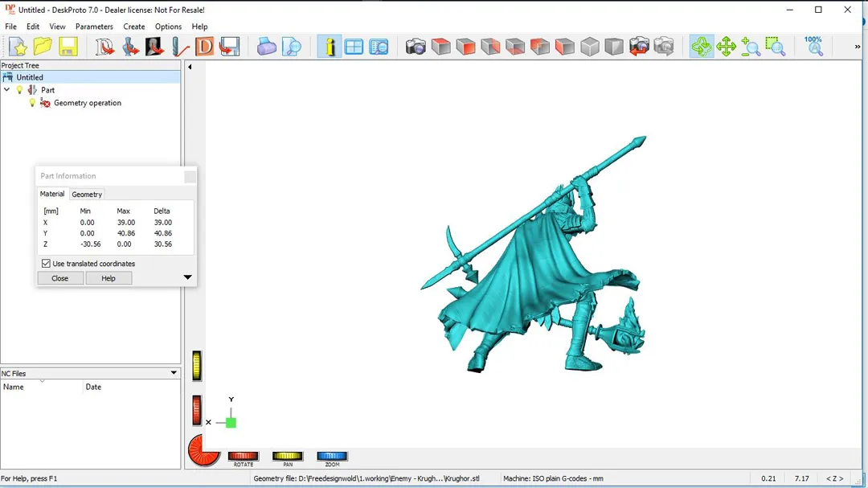868x488 pixels.
Task: Select Geometry operation in the tree
Action: coord(88,103)
